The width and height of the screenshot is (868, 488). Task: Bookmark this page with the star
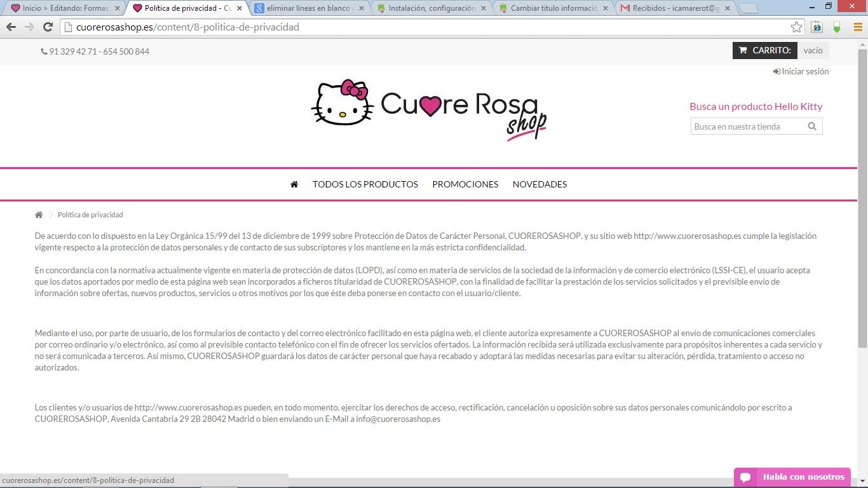[x=796, y=27]
